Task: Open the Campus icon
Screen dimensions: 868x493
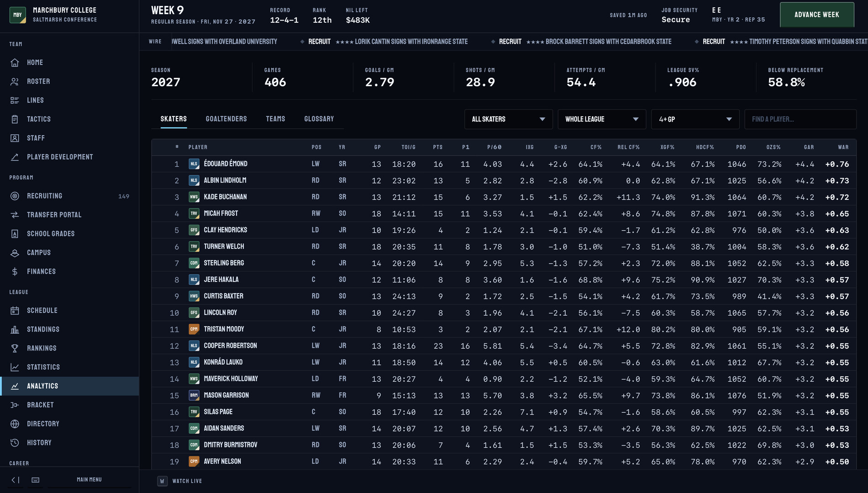Action: [x=15, y=252]
